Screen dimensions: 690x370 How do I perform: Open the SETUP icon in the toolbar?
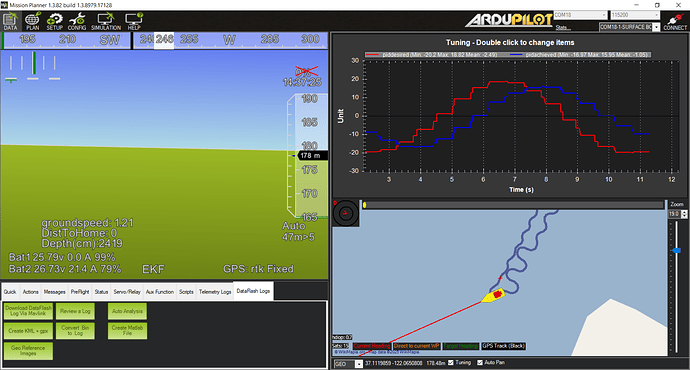coord(55,21)
